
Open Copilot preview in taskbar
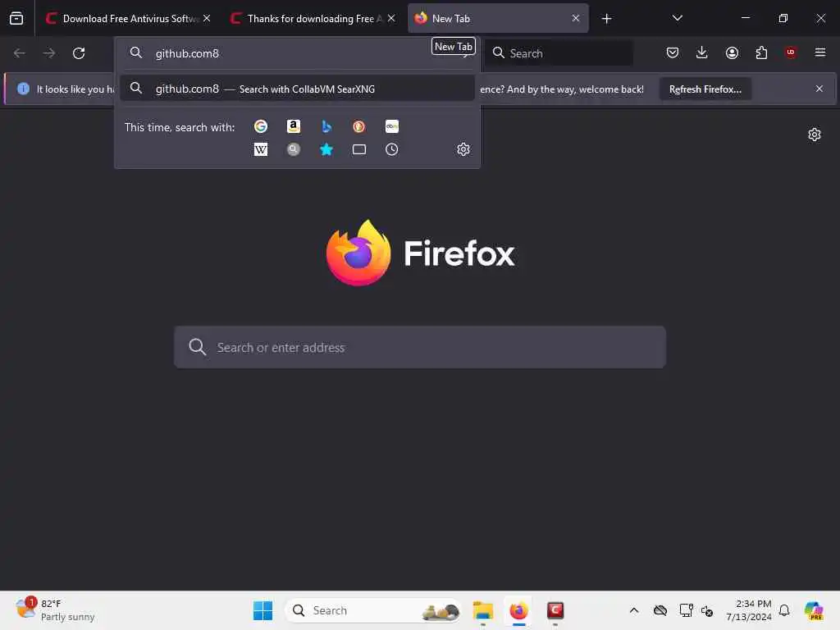pyautogui.click(x=813, y=610)
